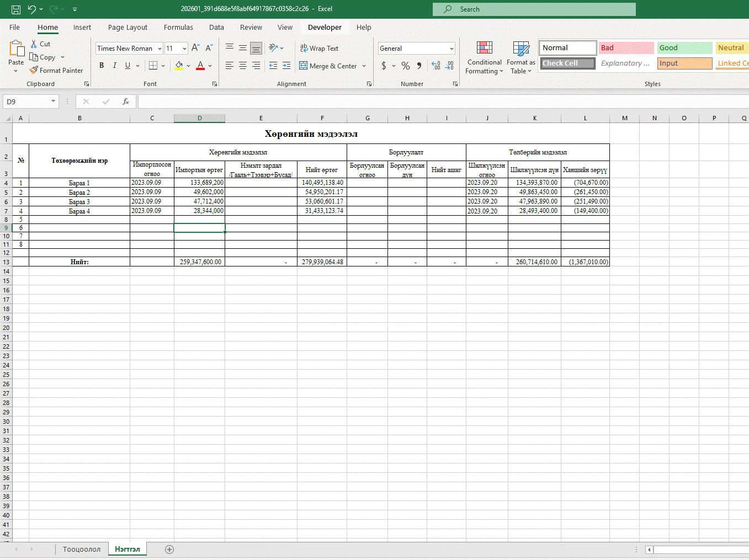This screenshot has width=749, height=560.
Task: Open the number format General dropdown
Action: pos(451,49)
